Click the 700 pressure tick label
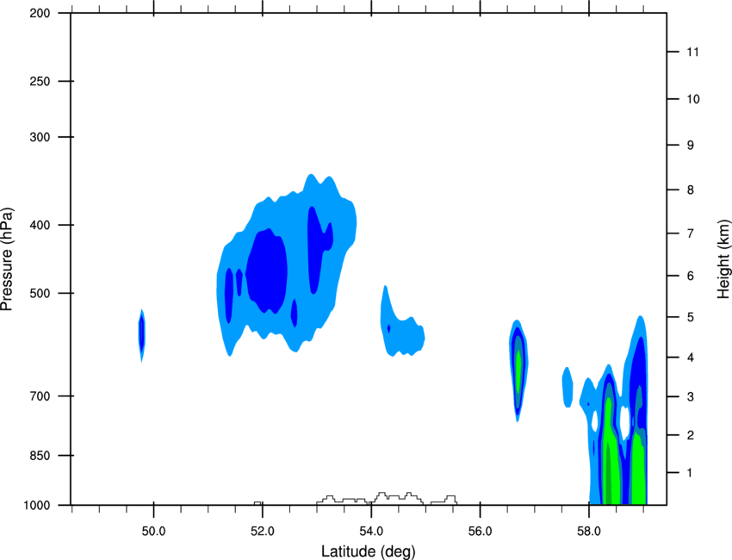732x560 pixels. pyautogui.click(x=40, y=396)
